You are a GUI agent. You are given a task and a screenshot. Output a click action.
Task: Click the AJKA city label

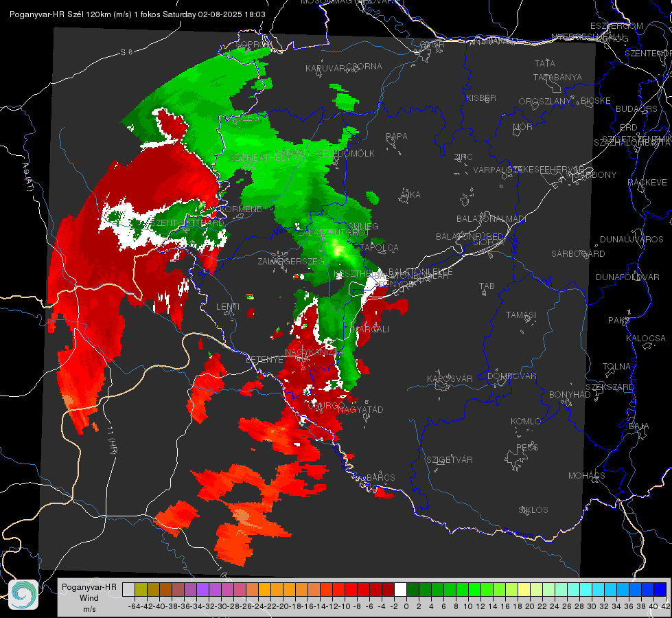[x=410, y=195]
